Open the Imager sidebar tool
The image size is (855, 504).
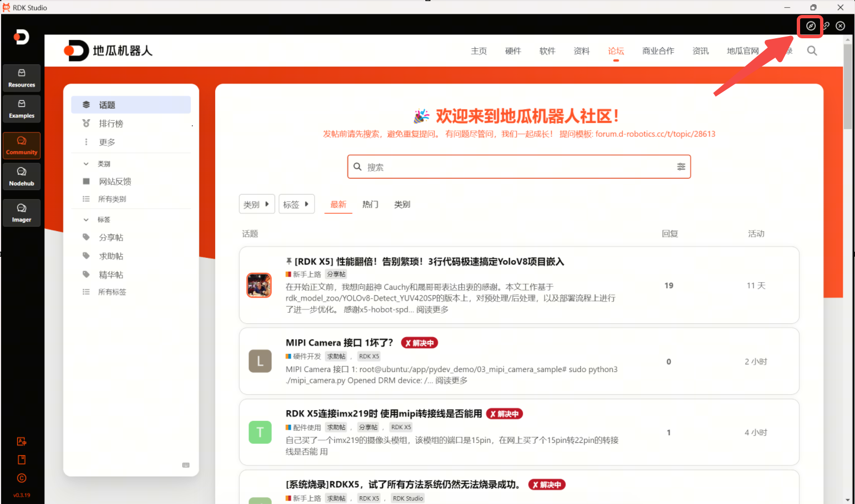click(x=22, y=213)
